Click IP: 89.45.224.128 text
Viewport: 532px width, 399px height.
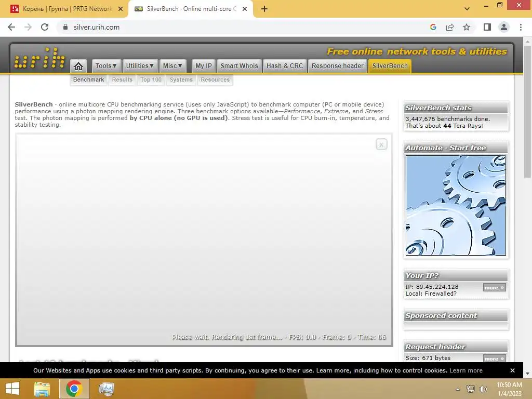coord(432,287)
